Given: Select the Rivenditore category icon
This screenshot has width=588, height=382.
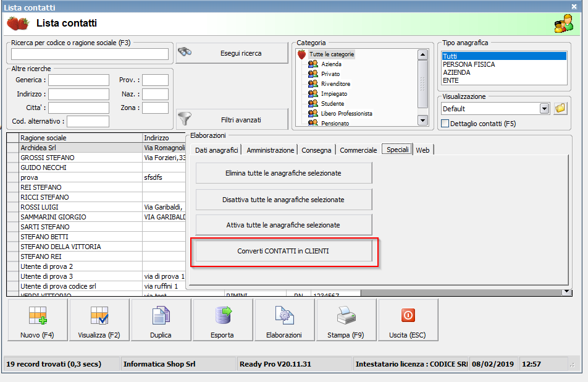Looking at the screenshot, I should click(313, 83).
